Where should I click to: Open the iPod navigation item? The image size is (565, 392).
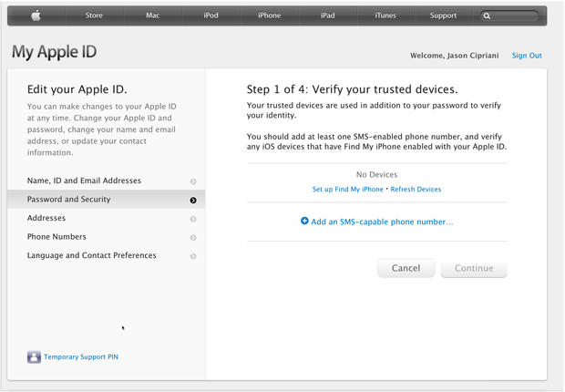[211, 15]
